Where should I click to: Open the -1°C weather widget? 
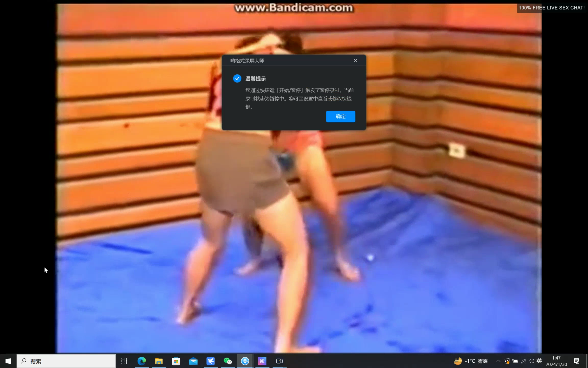pos(471,361)
